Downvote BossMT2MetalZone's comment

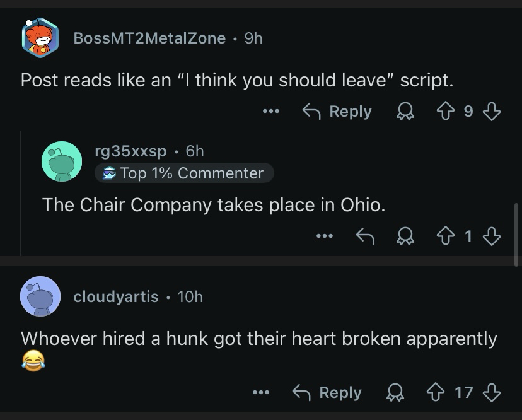coord(491,112)
